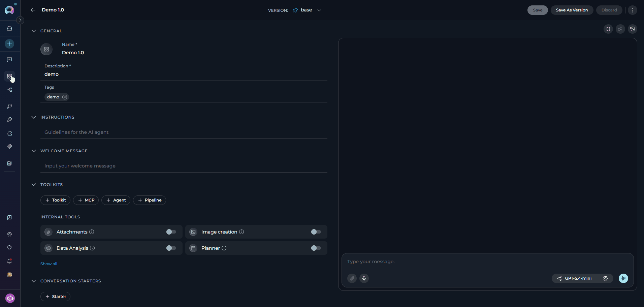Click the app logo in the sidebar
Viewport: 644px width, 307px height.
[9, 10]
